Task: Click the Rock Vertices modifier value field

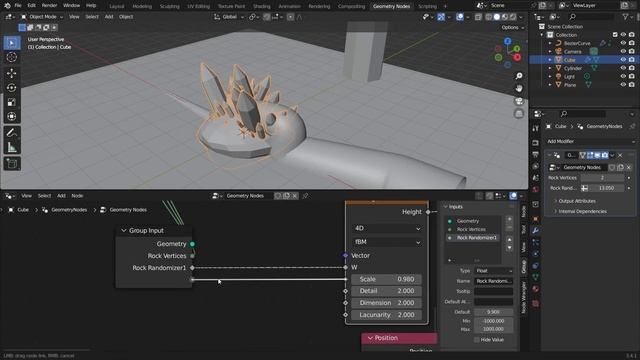Action: 602,178
